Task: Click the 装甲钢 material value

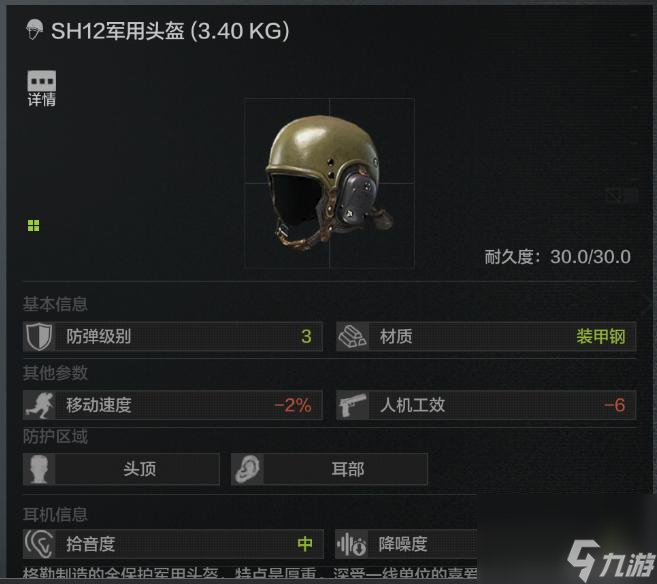Action: pyautogui.click(x=600, y=336)
